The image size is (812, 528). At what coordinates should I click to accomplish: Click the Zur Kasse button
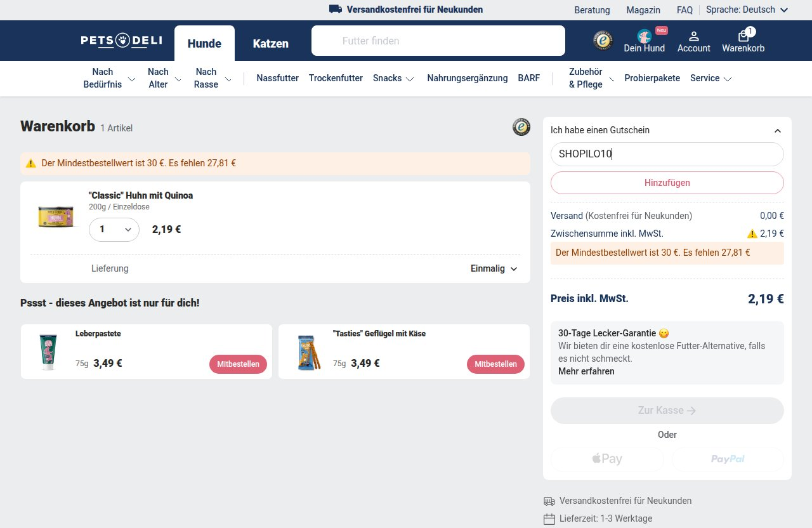[x=667, y=411]
